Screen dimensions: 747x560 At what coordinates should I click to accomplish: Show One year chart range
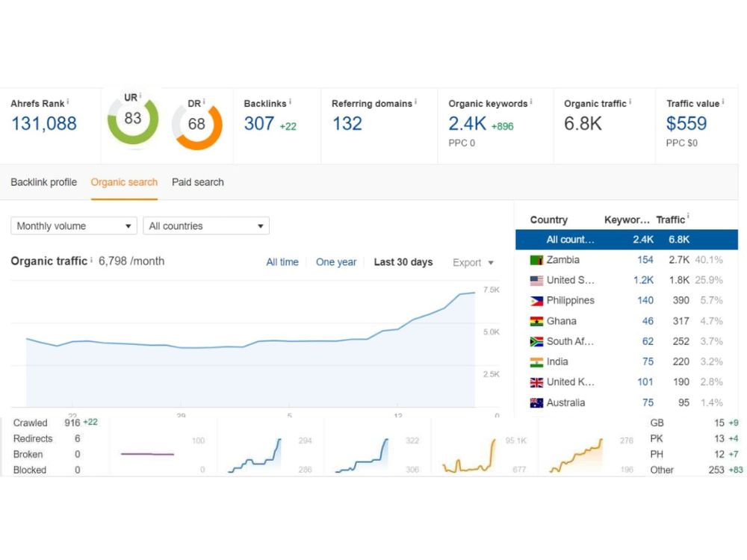[x=336, y=262]
